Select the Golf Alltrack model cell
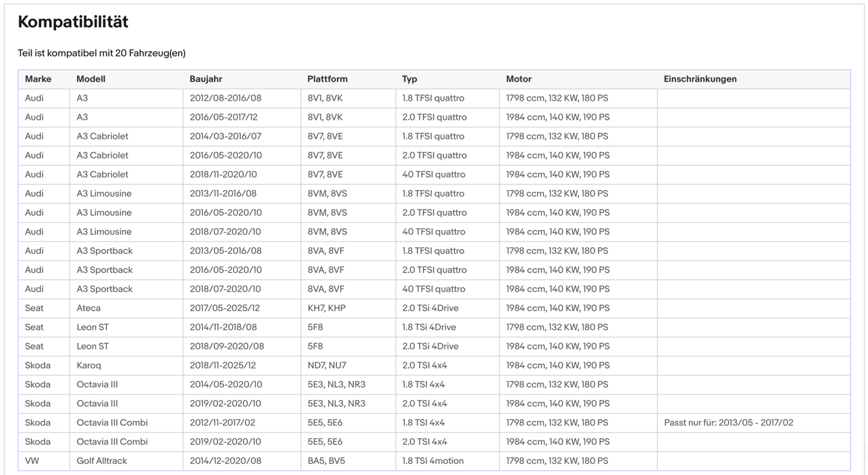Image resolution: width=868 pixels, height=475 pixels. 102,461
